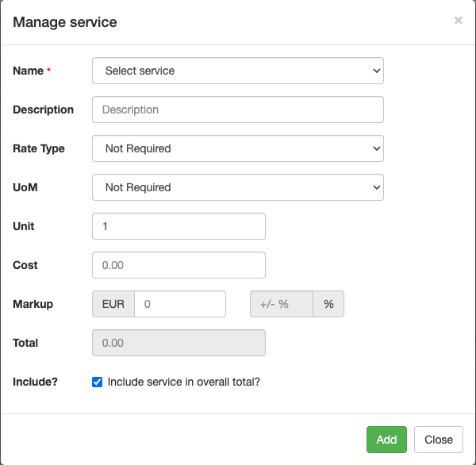Click the 'Include service in overall total?' text
The height and width of the screenshot is (465, 476).
[x=184, y=382]
